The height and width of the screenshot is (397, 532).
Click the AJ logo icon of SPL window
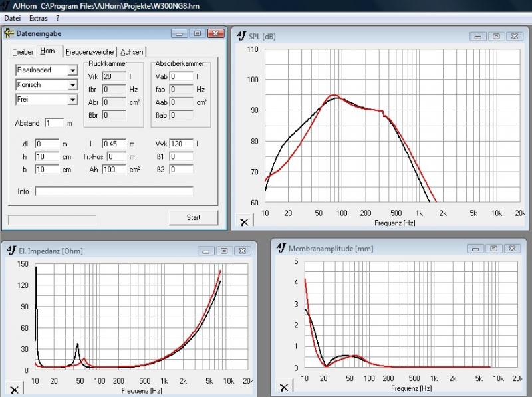tap(241, 36)
